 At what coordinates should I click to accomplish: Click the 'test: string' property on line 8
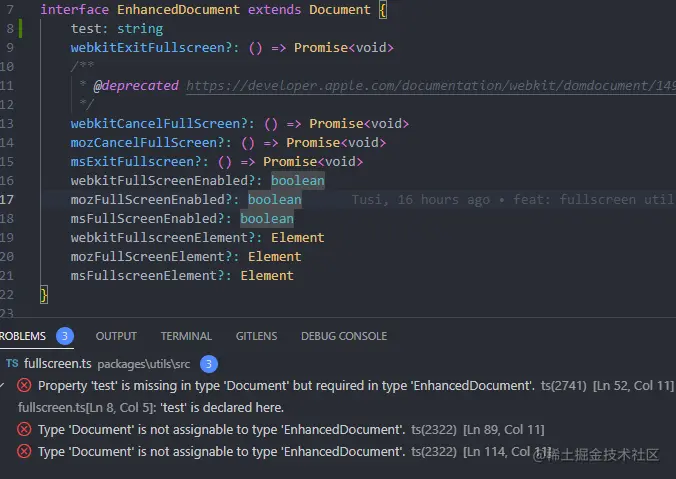[117, 29]
